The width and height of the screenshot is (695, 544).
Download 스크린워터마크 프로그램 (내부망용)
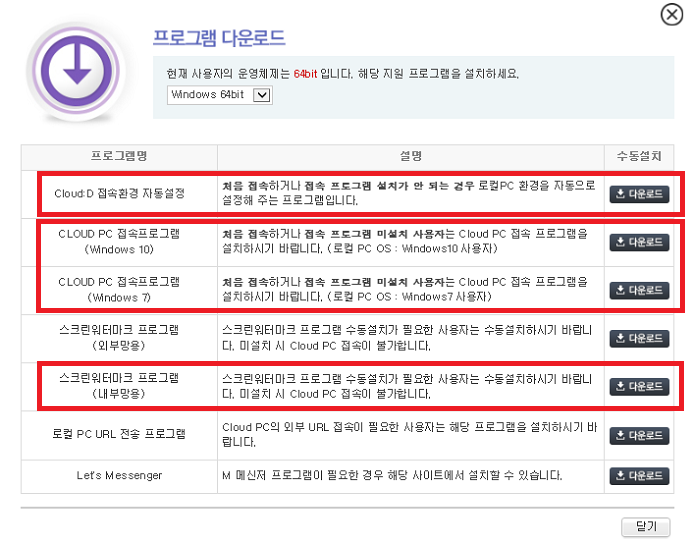tap(639, 387)
